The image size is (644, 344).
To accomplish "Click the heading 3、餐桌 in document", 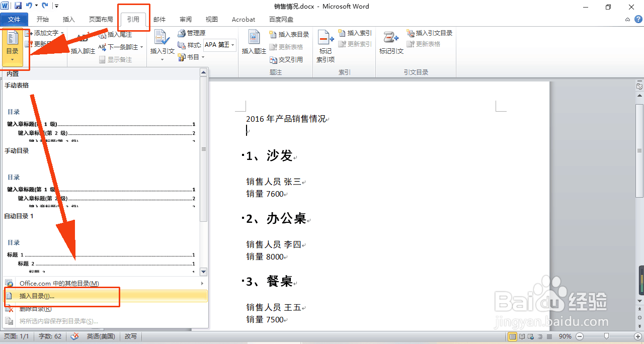I will pyautogui.click(x=269, y=282).
